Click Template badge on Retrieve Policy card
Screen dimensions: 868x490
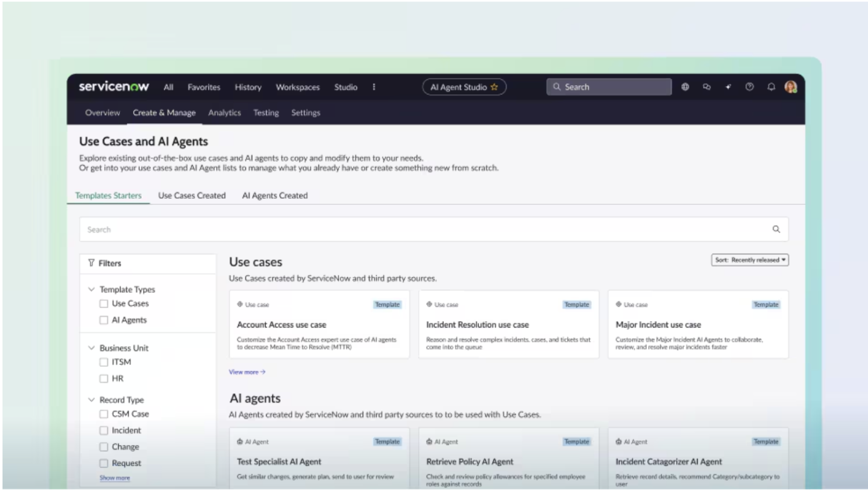coord(576,442)
